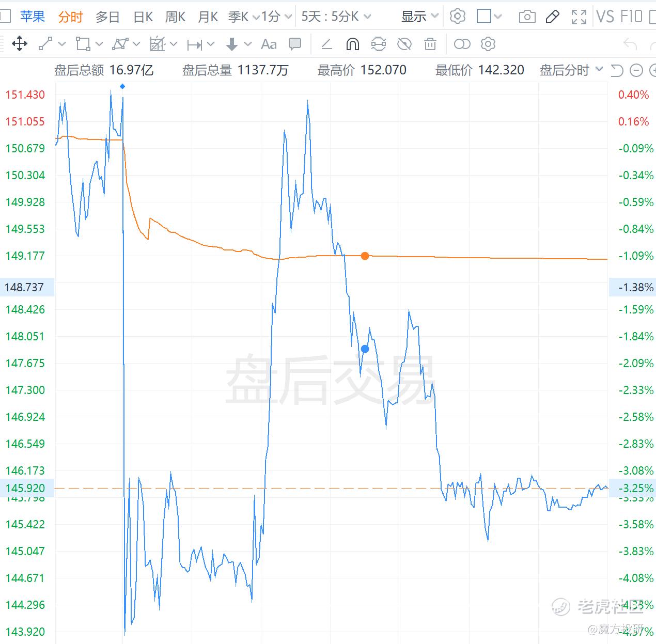Expand the arrow marker tool options
Viewport: 656px width, 644px height.
tap(248, 44)
